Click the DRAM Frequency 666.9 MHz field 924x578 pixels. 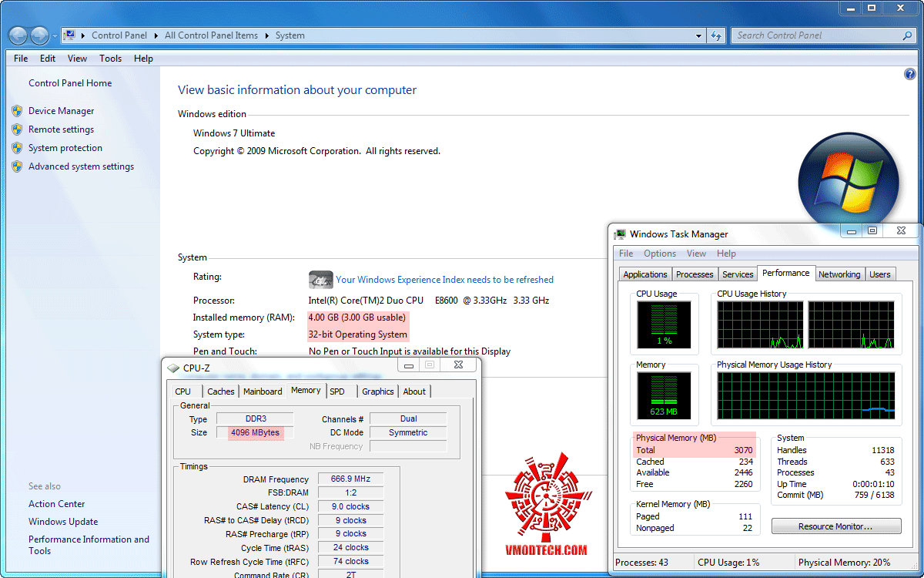[350, 479]
